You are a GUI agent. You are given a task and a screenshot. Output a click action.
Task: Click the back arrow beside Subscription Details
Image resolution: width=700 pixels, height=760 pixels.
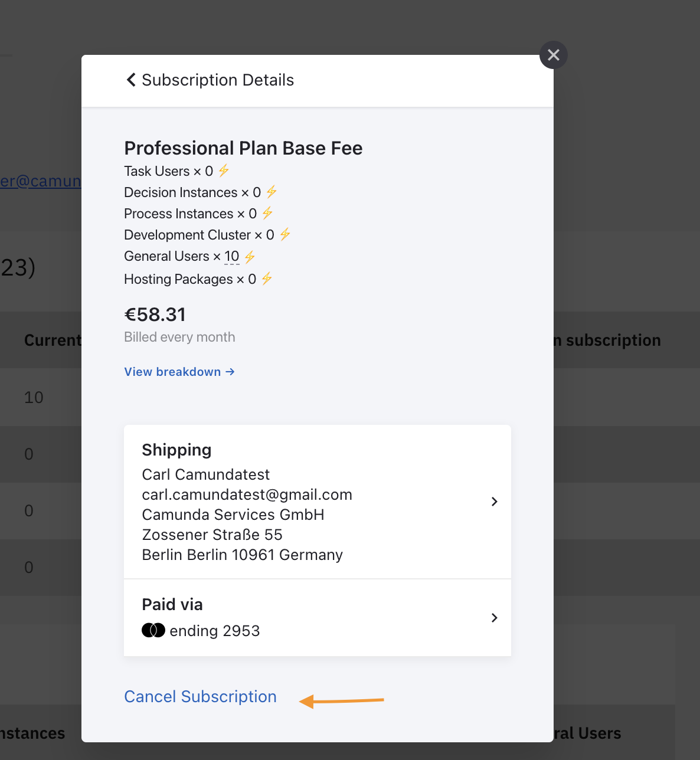tap(130, 79)
